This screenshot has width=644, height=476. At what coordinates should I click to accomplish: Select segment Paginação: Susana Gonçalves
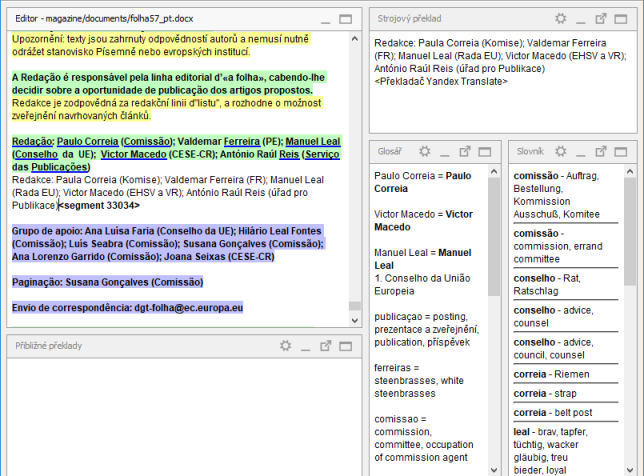(108, 282)
